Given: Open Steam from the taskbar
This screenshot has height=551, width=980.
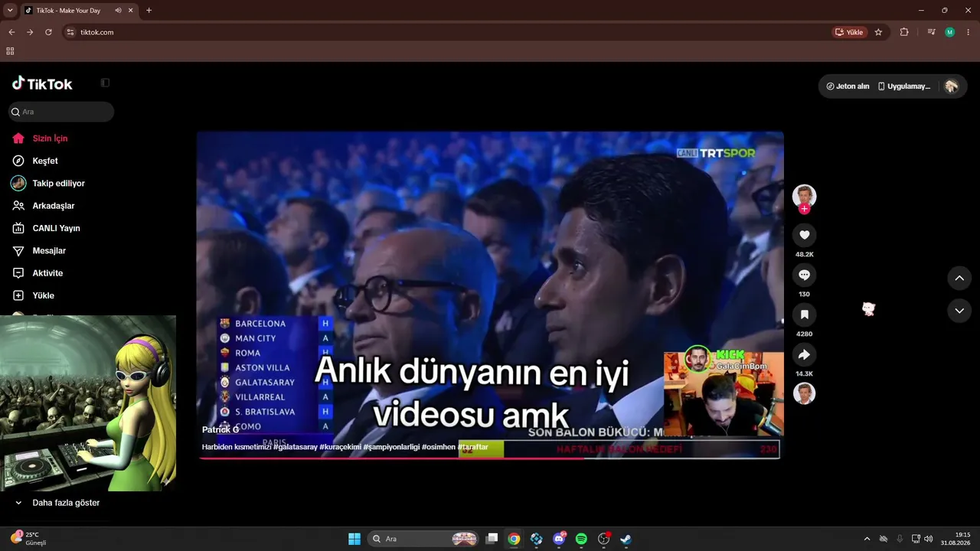Looking at the screenshot, I should click(626, 539).
